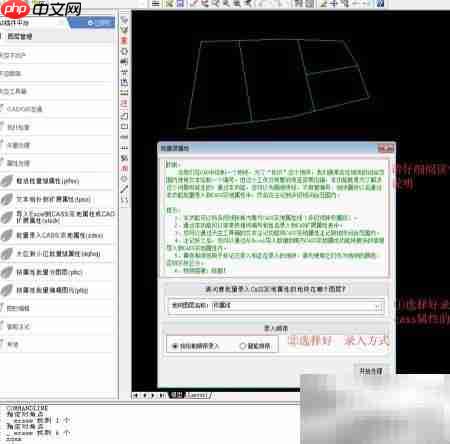Open the tool labeled (pfsc) in left panel

pos(56,272)
